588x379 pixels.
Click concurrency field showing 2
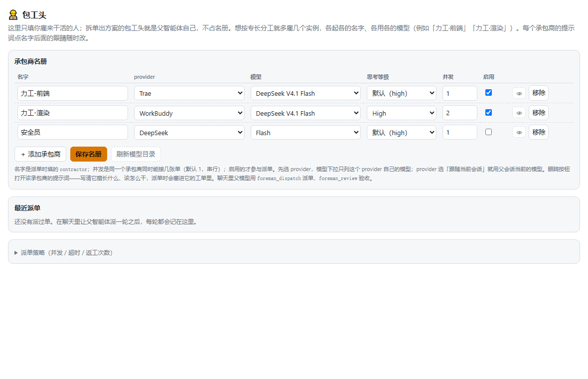click(x=459, y=113)
